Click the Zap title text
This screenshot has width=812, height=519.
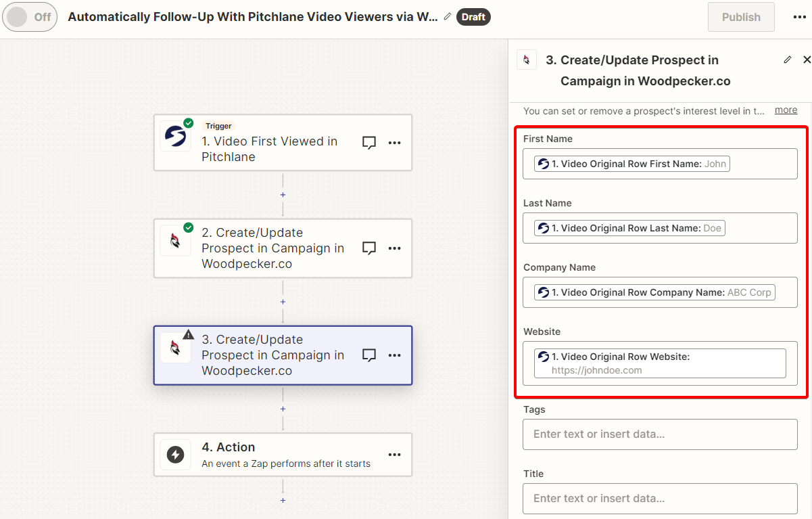click(253, 17)
